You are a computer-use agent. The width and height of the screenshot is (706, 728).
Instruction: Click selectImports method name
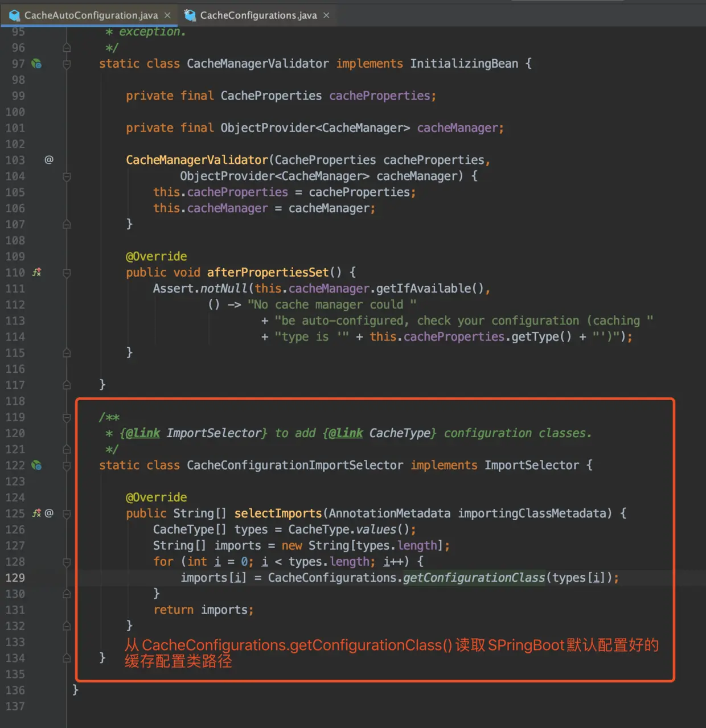278,513
